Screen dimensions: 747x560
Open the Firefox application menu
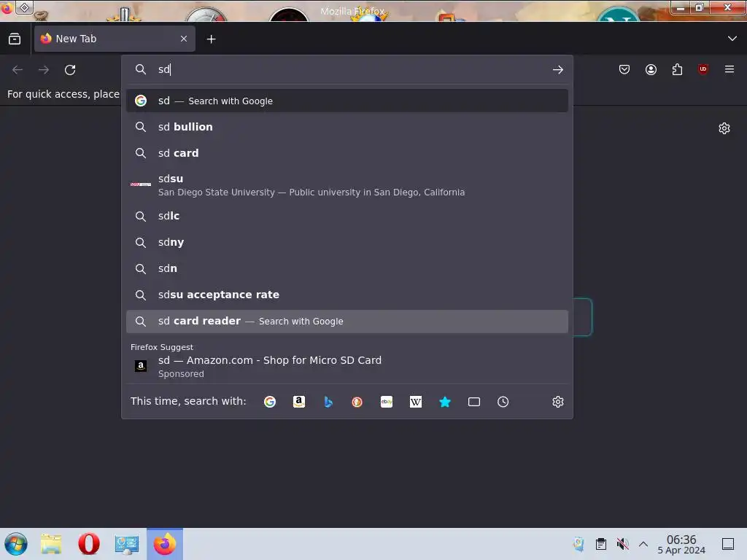[x=729, y=69]
